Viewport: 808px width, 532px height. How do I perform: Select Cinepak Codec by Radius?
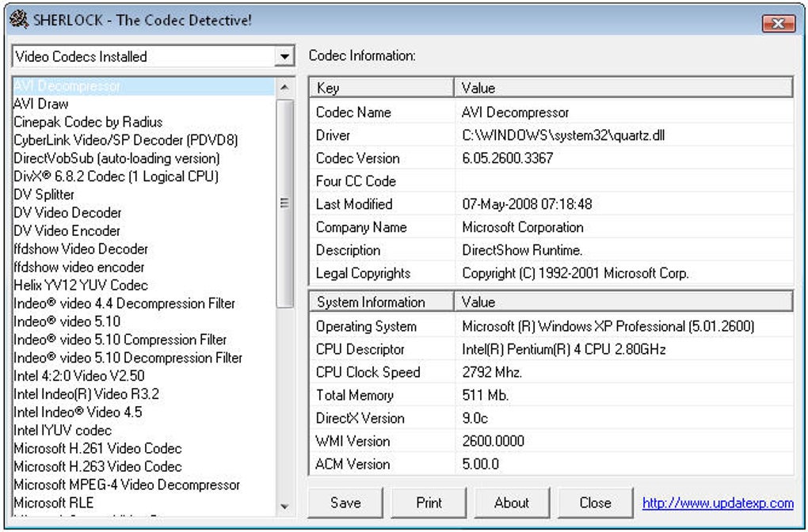tap(88, 122)
